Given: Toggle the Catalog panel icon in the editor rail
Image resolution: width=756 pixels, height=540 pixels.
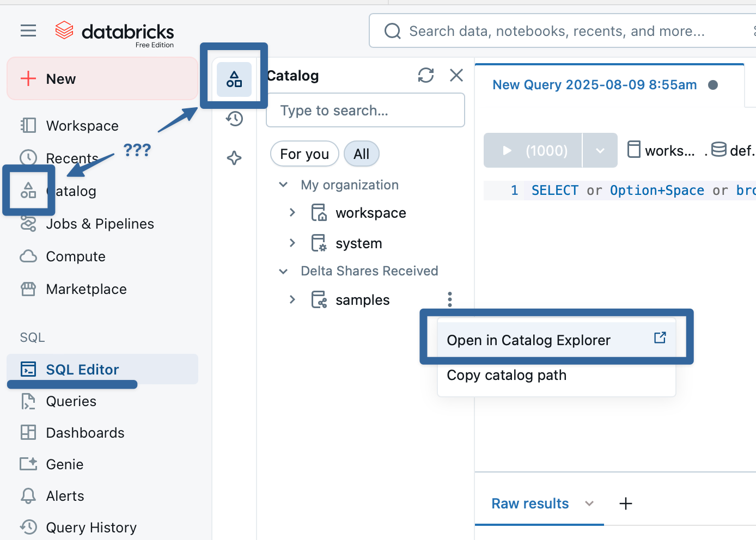Looking at the screenshot, I should coord(234,79).
